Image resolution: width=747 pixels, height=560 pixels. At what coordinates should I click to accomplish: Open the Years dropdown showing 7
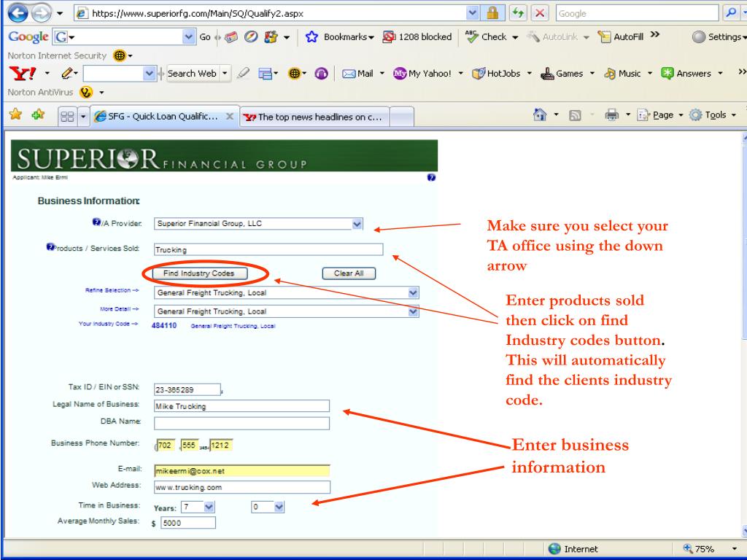click(209, 507)
